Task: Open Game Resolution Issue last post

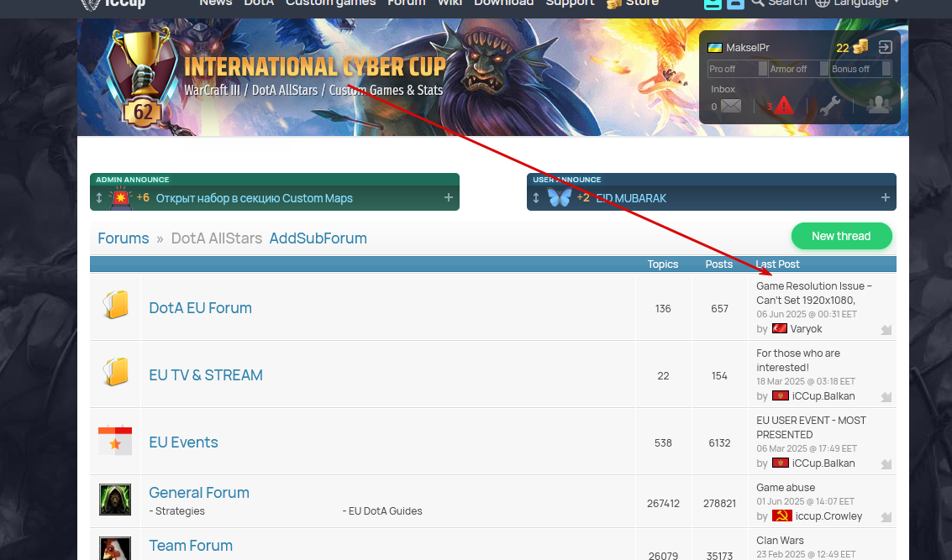Action: 814,293
